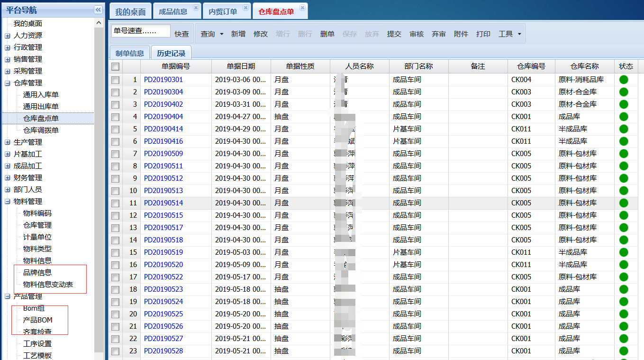Open the 查询 dropdown arrow
644x360 pixels.
pyautogui.click(x=221, y=34)
